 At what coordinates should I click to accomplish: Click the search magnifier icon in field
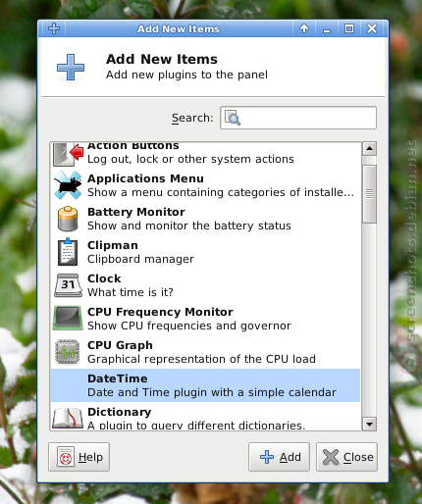tap(233, 118)
